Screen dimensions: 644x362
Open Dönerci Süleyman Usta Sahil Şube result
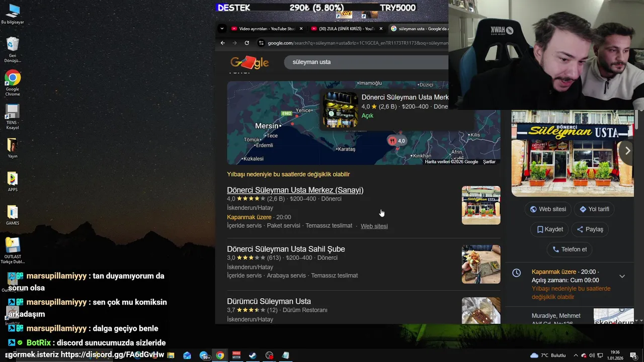coord(286,249)
